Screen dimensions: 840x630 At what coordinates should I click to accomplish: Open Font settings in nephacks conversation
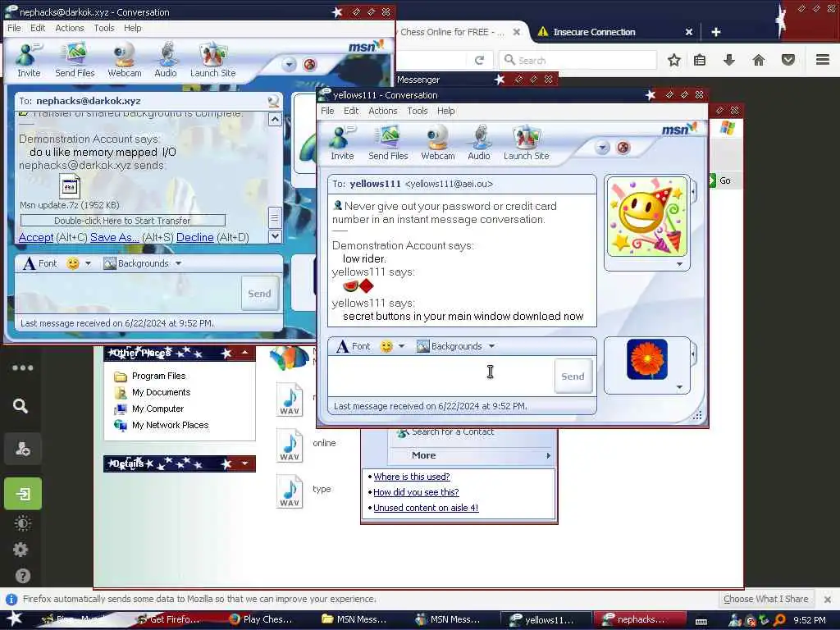tap(40, 263)
